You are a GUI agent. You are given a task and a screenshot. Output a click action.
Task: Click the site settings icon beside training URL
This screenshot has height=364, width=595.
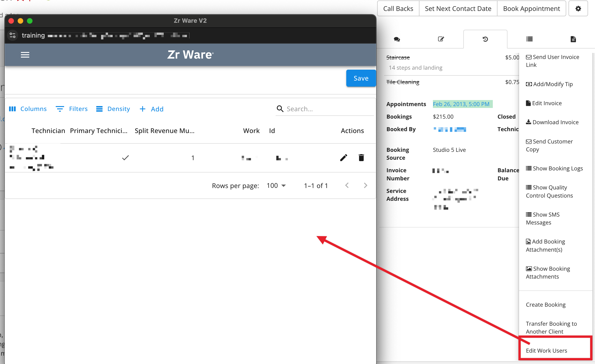[13, 36]
